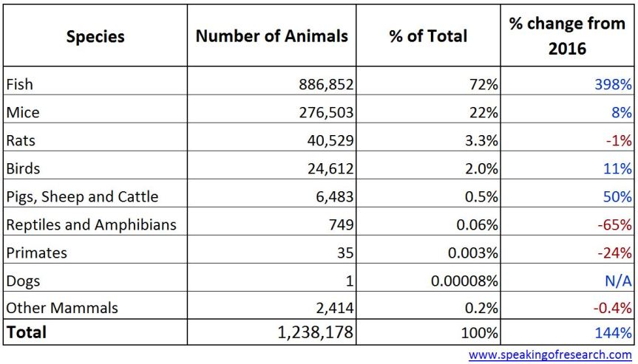This screenshot has height=364, width=638.
Task: Click the 1,238,178 total count cell
Action: coord(311,332)
